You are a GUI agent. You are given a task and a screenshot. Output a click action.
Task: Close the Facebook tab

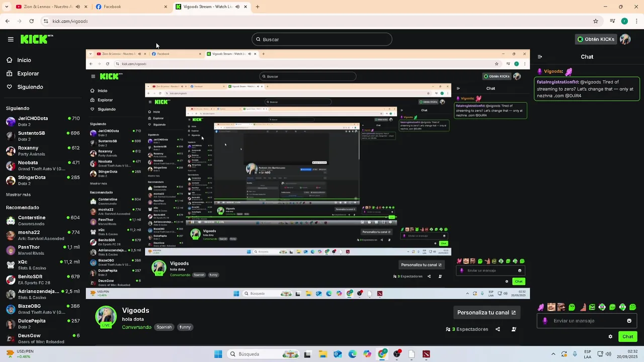pos(166,7)
